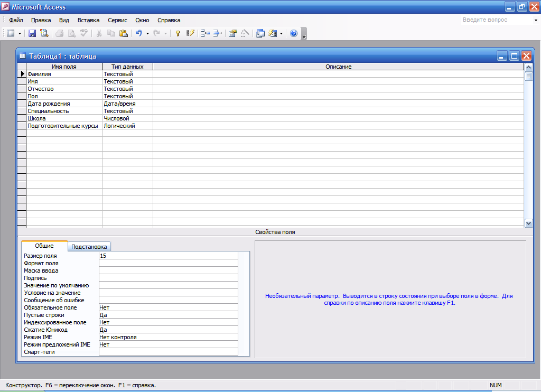Image resolution: width=541 pixels, height=392 pixels.
Task: Open the Сервис menu
Action: pyautogui.click(x=118, y=20)
